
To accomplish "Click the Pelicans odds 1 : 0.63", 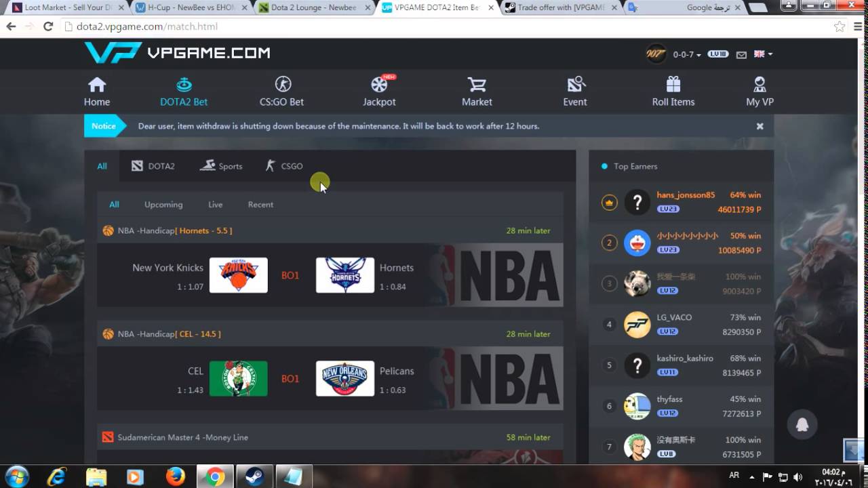I will point(393,390).
